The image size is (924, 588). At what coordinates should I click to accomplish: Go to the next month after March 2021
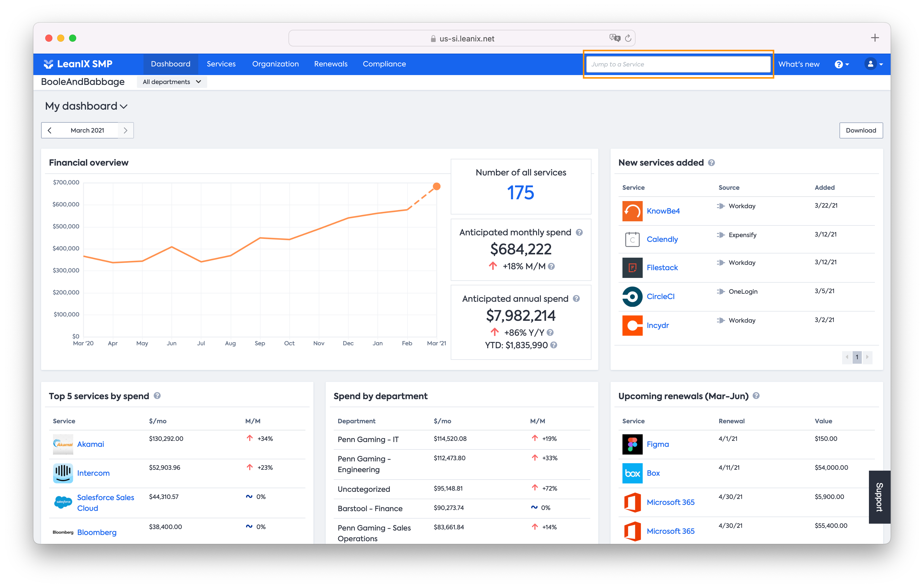point(126,130)
